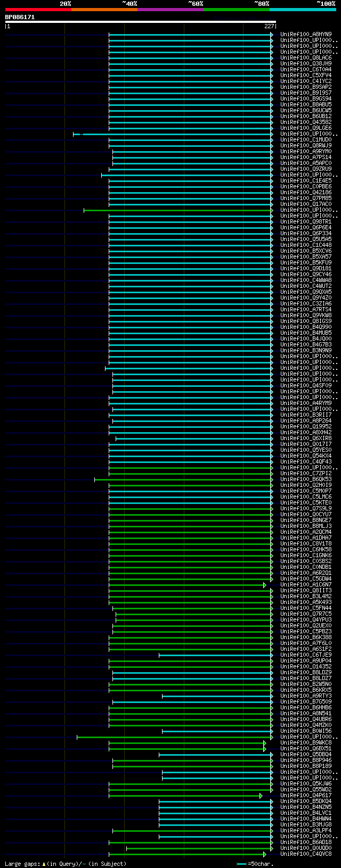
Task: Open hit UniRef100_B6QK53
Action: [x=306, y=479]
